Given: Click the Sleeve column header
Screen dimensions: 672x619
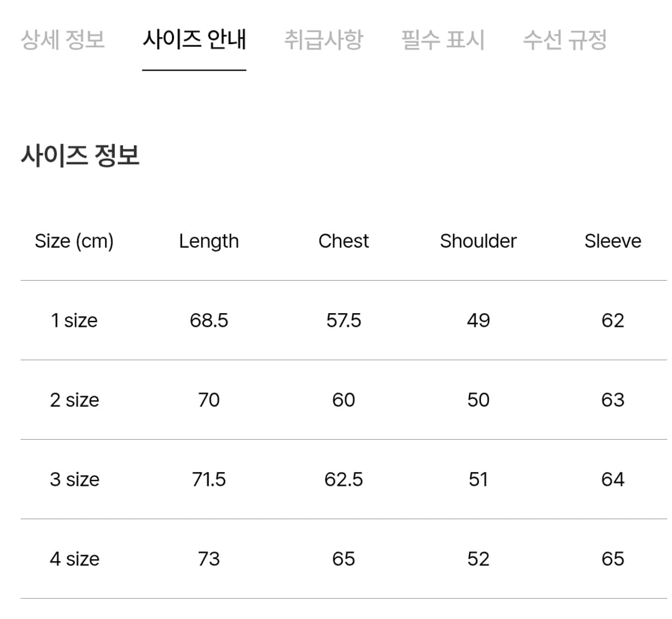Looking at the screenshot, I should tap(612, 241).
